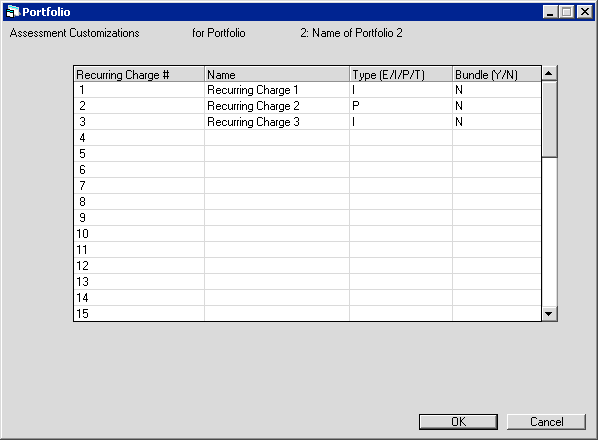
Task: Select the Recurring Charge 2 name cell
Action: pos(277,106)
